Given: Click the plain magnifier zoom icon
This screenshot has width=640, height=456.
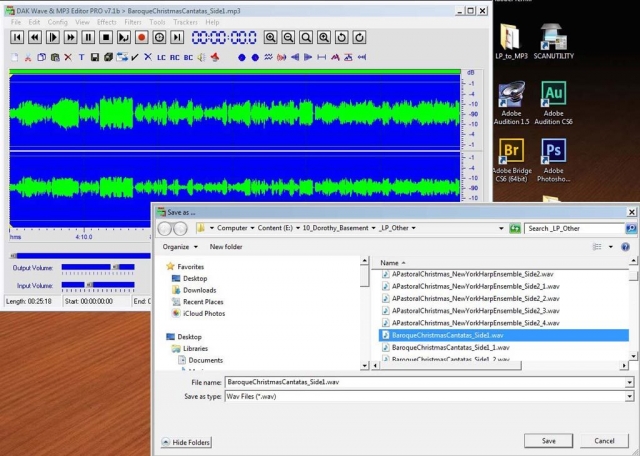Looking at the screenshot, I should [x=306, y=38].
